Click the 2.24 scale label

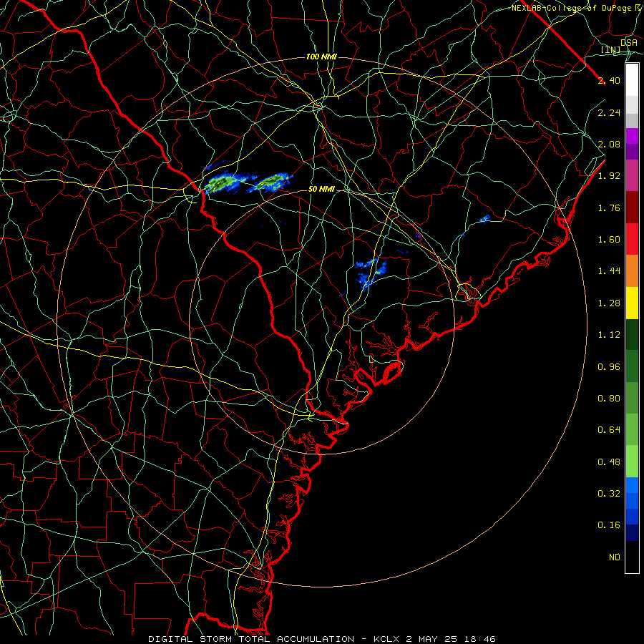[x=609, y=112]
